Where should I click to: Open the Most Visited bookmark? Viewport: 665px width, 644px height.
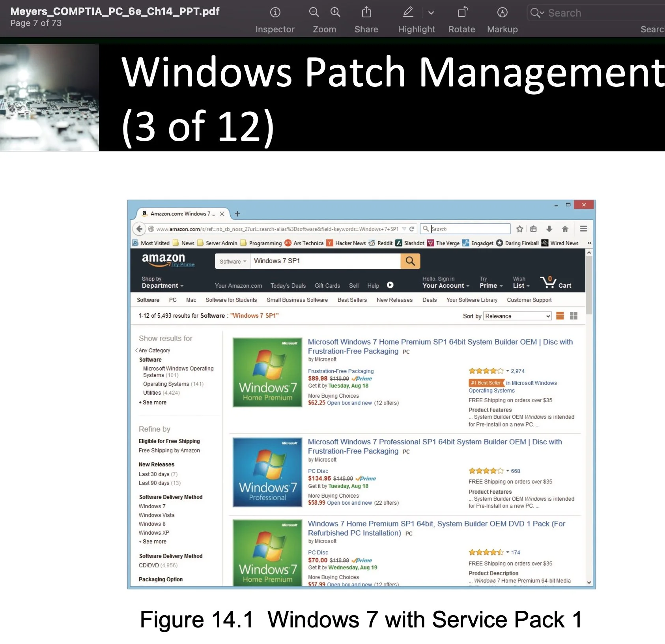[151, 243]
